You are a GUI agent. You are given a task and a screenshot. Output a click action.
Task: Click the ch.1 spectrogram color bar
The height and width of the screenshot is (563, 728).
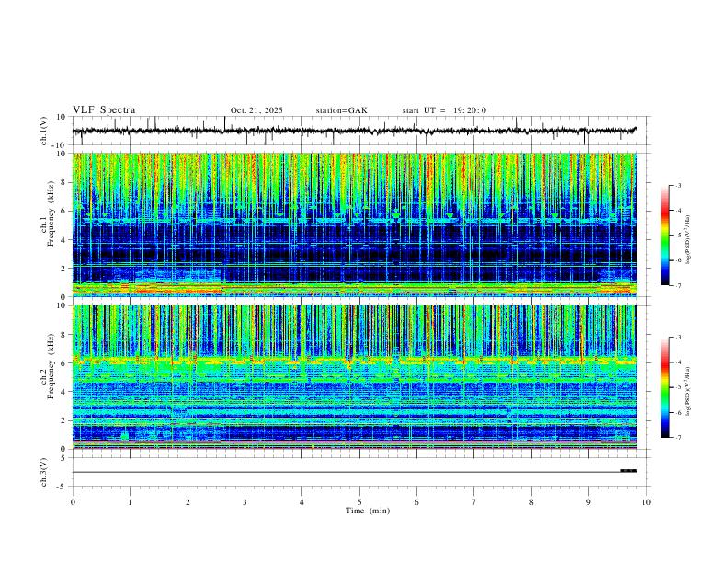[665, 236]
